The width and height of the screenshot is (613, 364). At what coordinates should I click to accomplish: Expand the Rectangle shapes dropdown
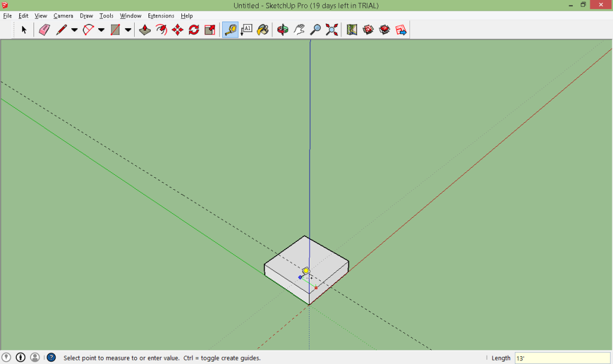tap(128, 29)
